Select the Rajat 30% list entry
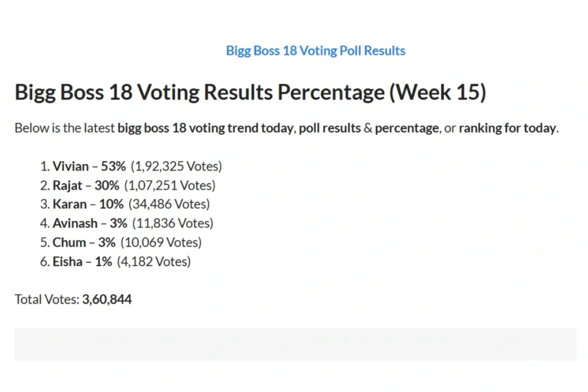 128,185
